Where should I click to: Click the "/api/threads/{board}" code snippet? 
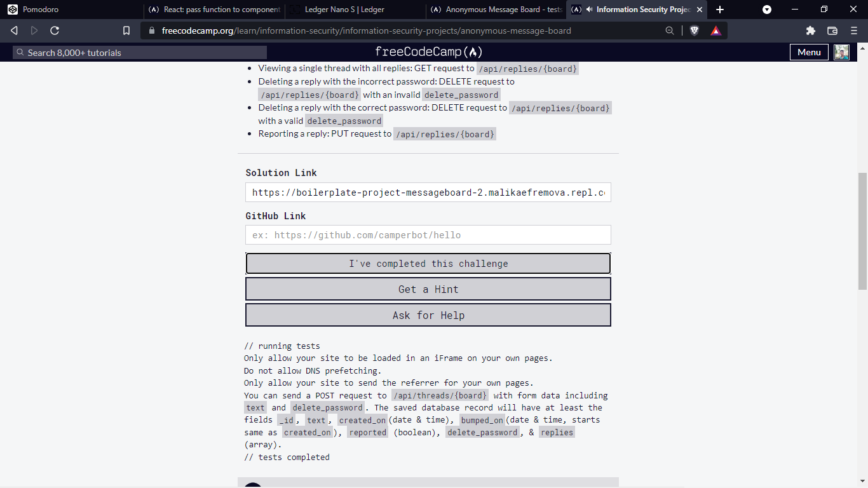click(x=440, y=395)
